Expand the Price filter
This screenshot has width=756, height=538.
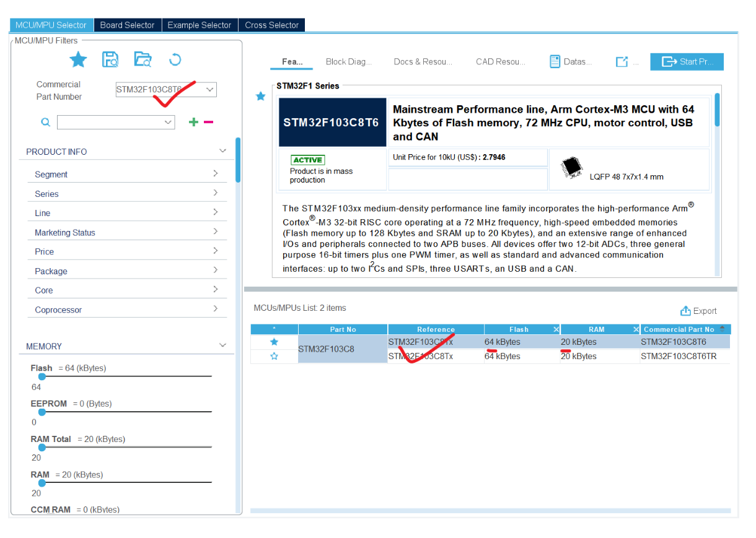(x=215, y=251)
